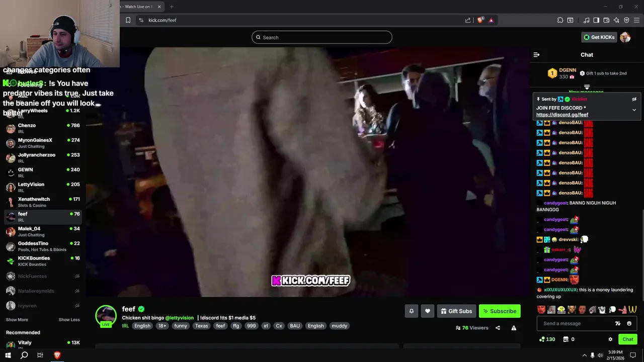Open Vitaly recommended channel

click(x=43, y=344)
